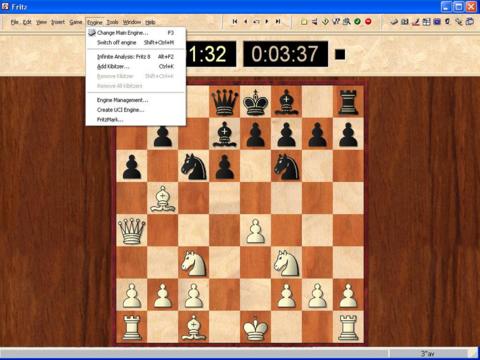Open the Game menu
480x360 pixels.
point(76,22)
